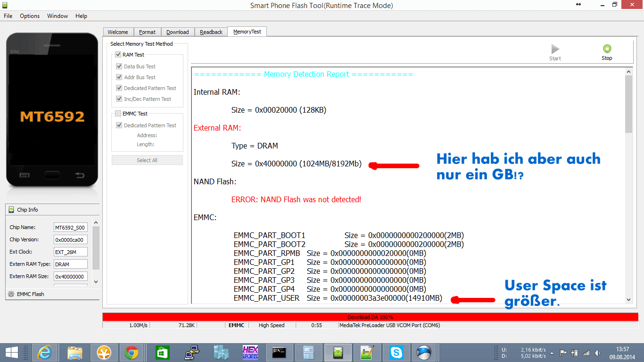Open the orange round taskbar app
Screen dimensions: 644x362
coord(103,352)
